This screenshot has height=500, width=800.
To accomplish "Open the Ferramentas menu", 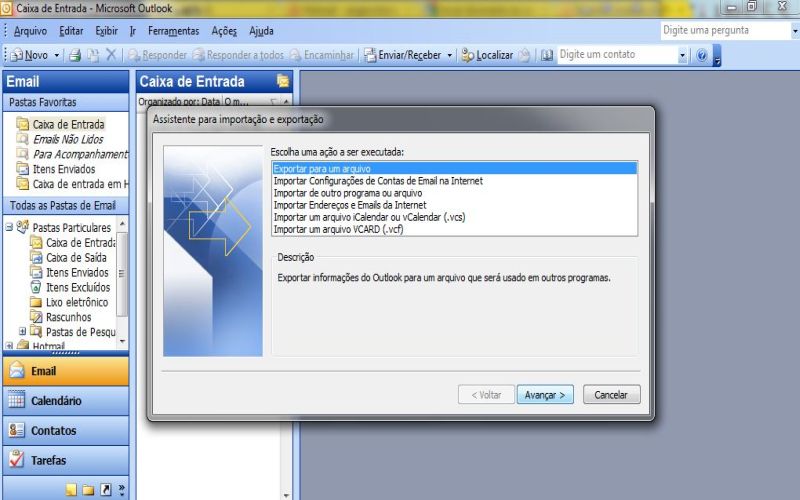I will pos(173,31).
